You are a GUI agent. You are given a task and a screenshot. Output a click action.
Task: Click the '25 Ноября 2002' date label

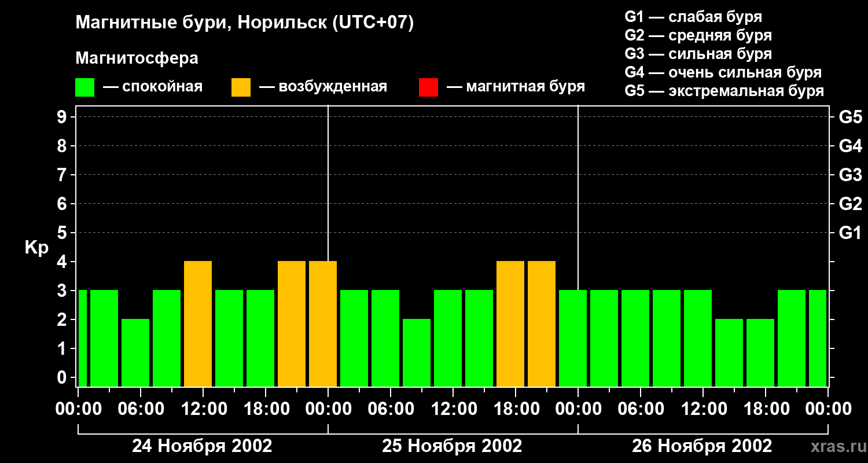click(x=452, y=446)
